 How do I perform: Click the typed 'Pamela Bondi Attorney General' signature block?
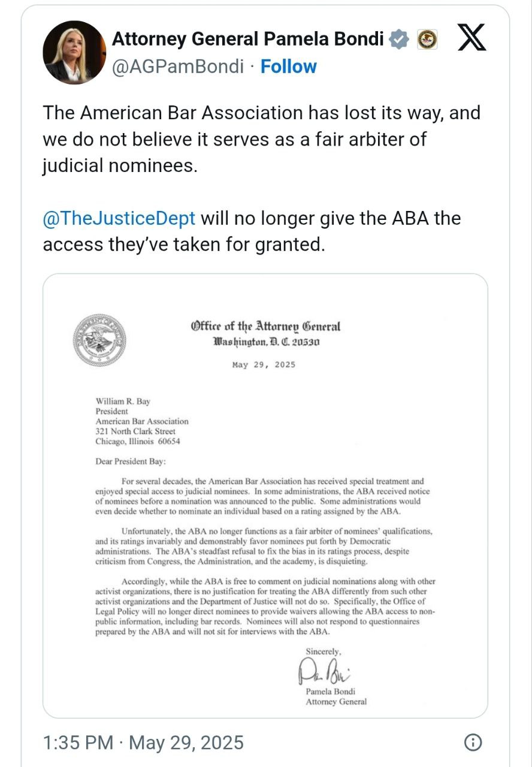[335, 697]
